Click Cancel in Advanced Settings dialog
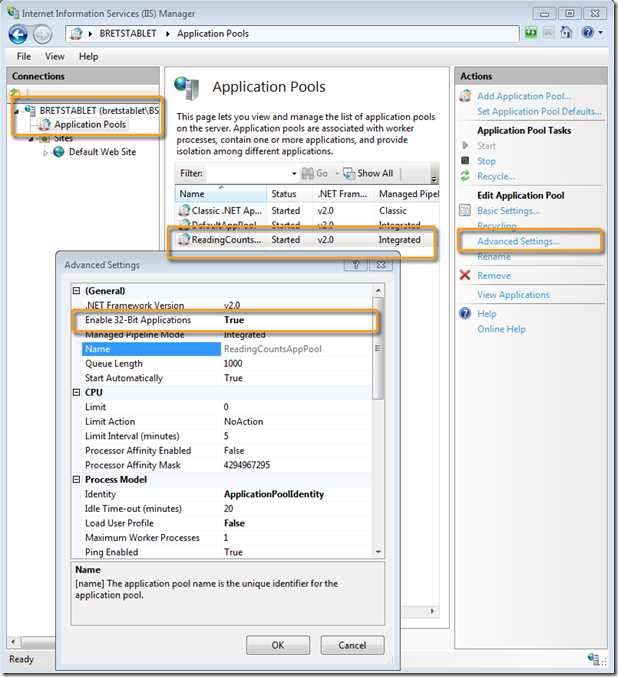Image resolution: width=618 pixels, height=677 pixels. (x=352, y=645)
